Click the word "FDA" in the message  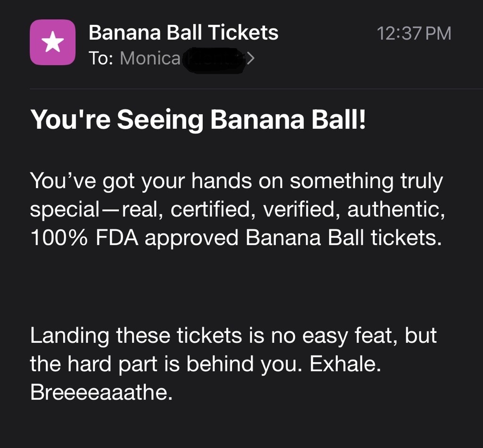point(117,238)
